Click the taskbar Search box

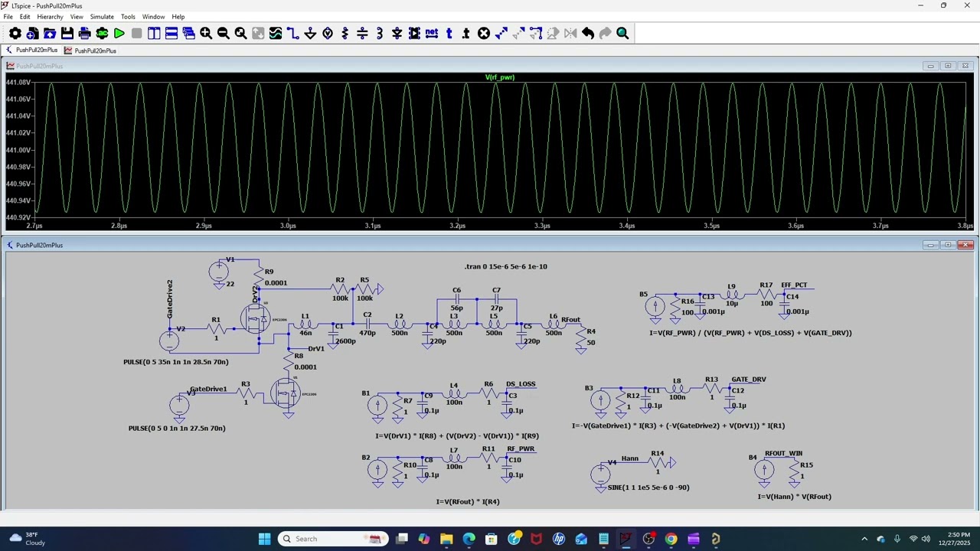(x=332, y=539)
